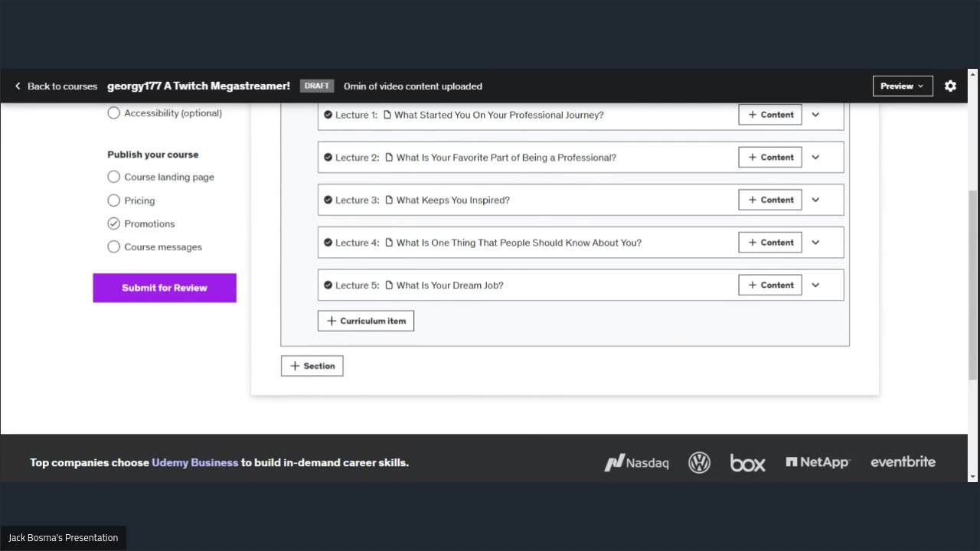Click the document icon of Lecture 2
Screen dimensions: 980x551
click(389, 158)
